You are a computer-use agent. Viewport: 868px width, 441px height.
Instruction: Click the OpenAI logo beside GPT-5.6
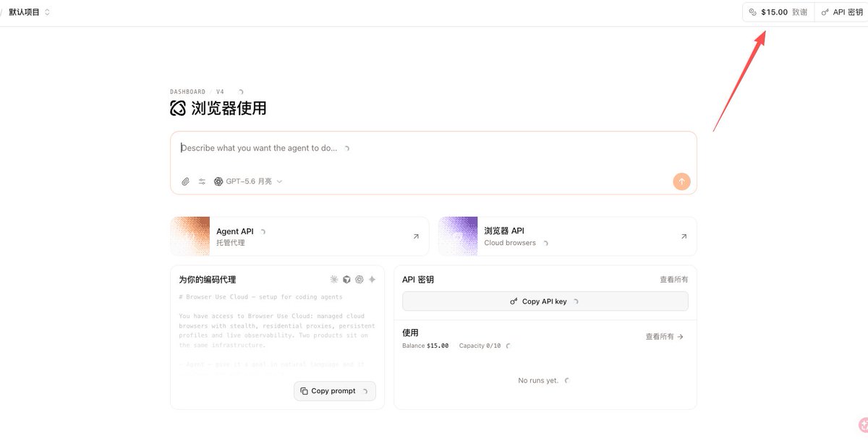(218, 181)
